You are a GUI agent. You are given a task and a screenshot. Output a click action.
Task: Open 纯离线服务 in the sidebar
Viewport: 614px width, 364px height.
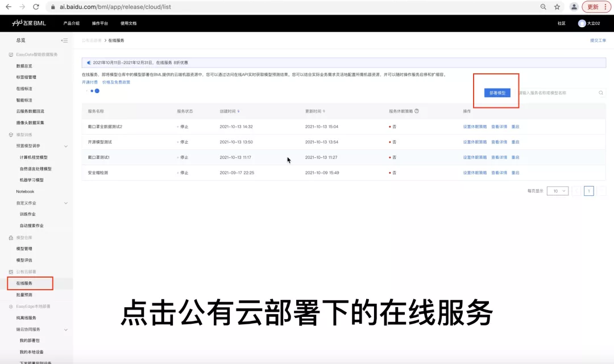pyautogui.click(x=26, y=318)
